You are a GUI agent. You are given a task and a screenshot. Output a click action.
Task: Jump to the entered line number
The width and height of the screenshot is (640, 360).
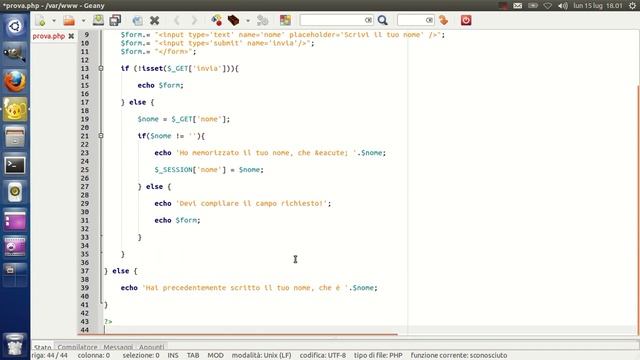(444, 20)
